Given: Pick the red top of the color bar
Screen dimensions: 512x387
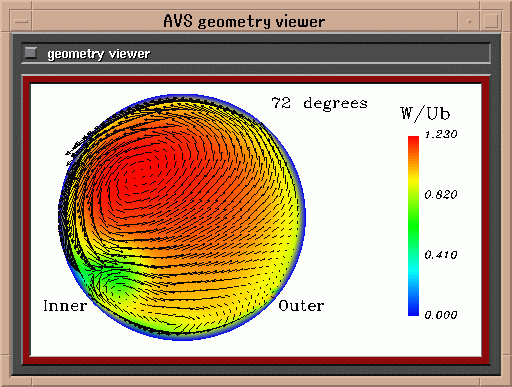Looking at the screenshot, I should pos(413,143).
